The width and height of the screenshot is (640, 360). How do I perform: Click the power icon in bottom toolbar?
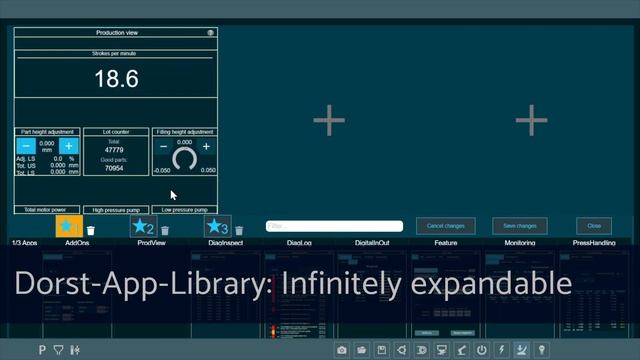[482, 350]
